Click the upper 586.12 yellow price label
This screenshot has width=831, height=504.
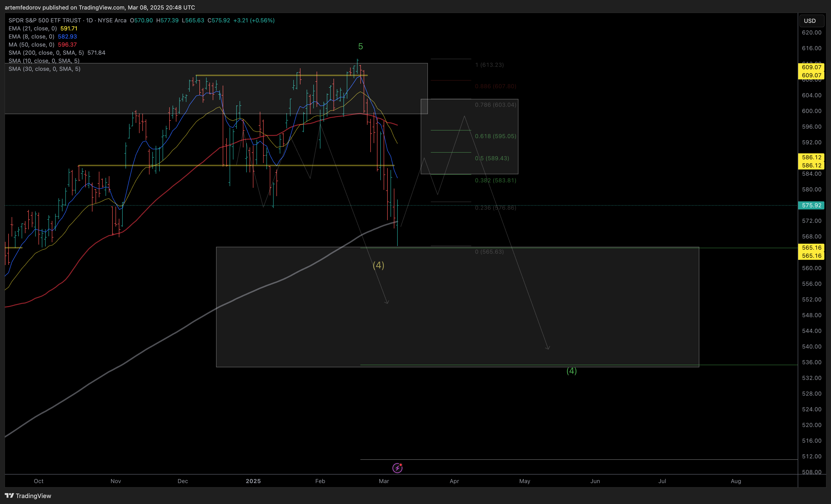tap(811, 157)
